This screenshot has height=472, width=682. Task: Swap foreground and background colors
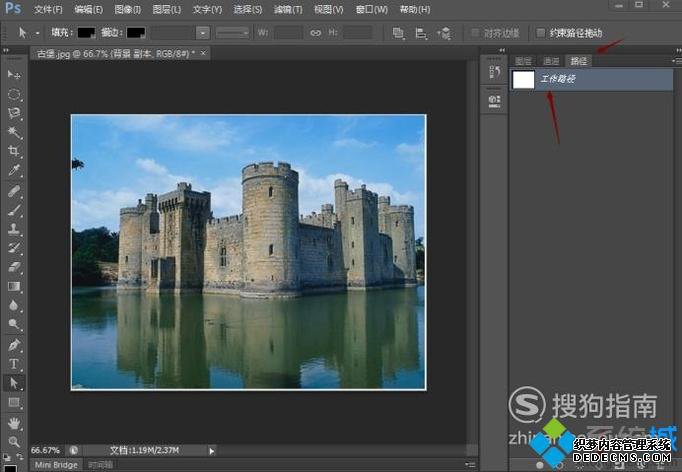[20, 457]
